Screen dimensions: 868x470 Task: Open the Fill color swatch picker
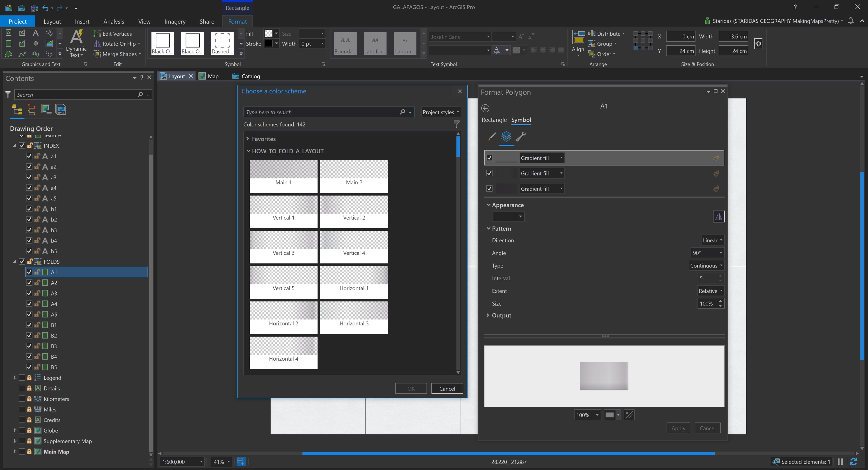(x=271, y=33)
